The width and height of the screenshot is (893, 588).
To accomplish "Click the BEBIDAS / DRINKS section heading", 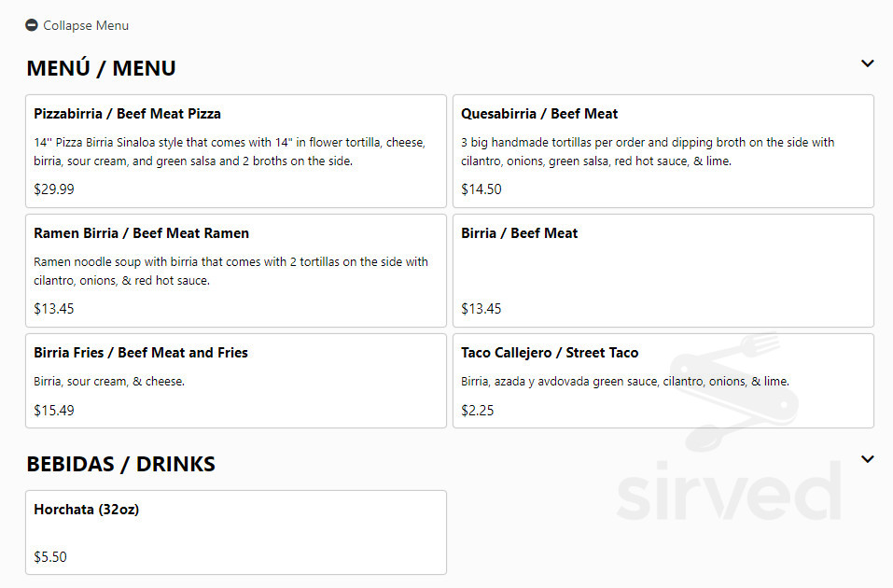I will point(120,464).
